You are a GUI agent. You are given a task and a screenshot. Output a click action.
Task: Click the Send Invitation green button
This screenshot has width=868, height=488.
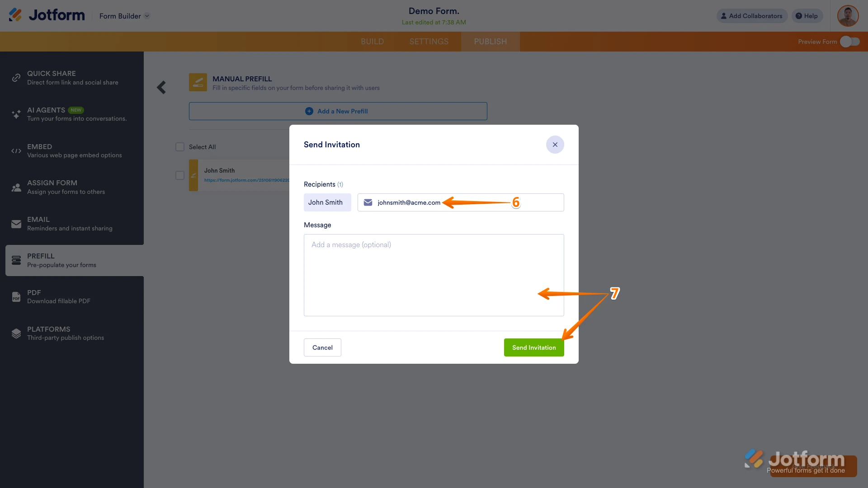point(534,347)
